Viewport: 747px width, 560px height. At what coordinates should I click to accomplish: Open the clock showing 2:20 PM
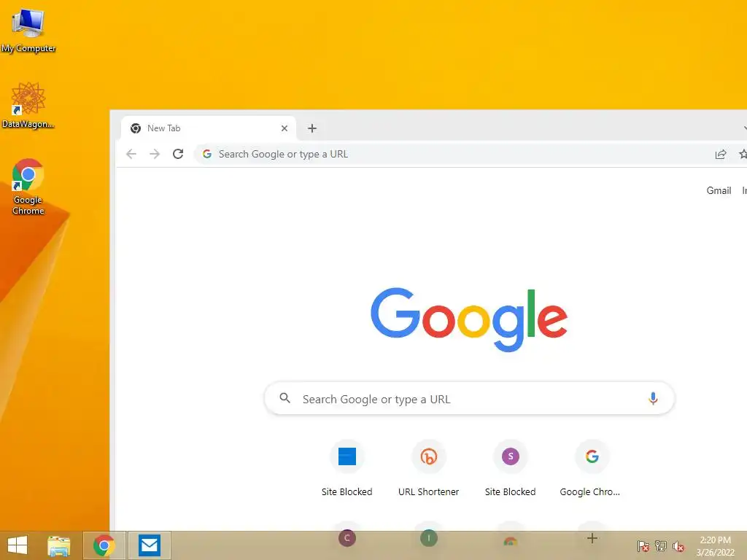(x=715, y=546)
